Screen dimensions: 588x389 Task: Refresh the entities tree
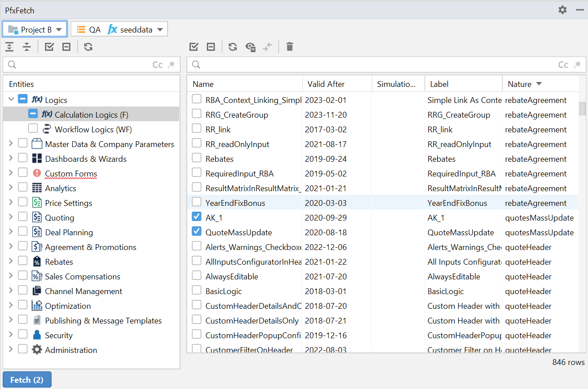(88, 47)
